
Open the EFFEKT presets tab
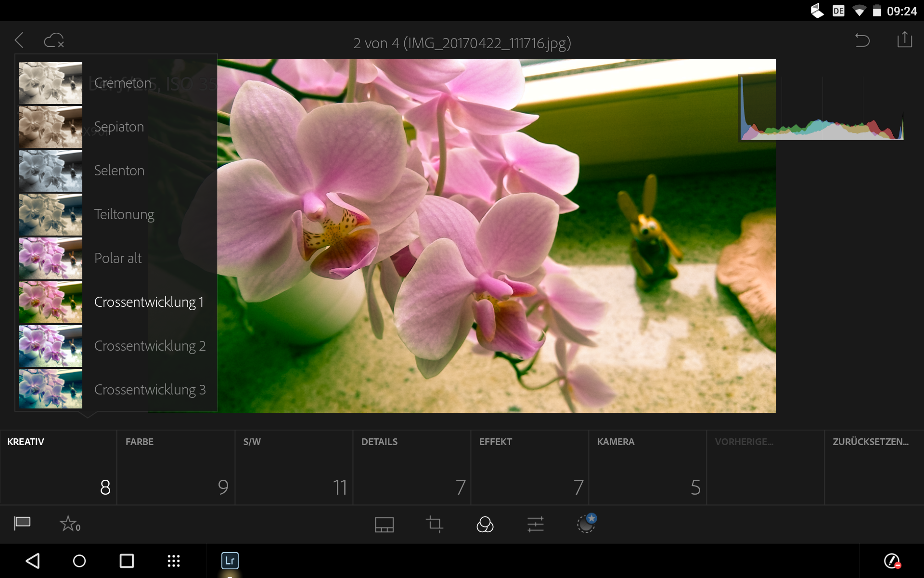point(529,467)
